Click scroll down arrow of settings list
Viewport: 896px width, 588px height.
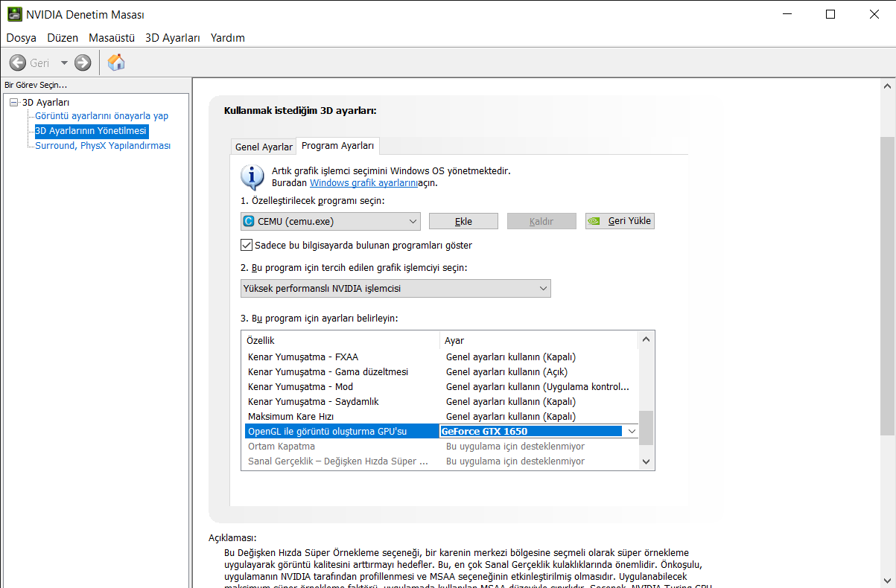coord(646,461)
